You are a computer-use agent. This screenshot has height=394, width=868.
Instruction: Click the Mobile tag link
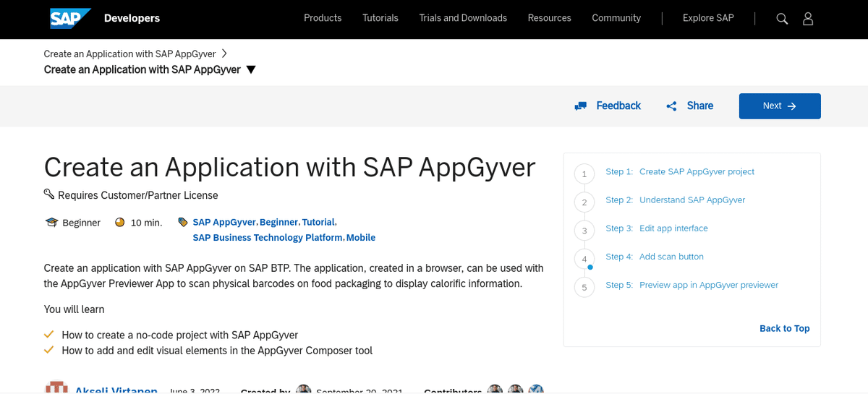tap(361, 237)
